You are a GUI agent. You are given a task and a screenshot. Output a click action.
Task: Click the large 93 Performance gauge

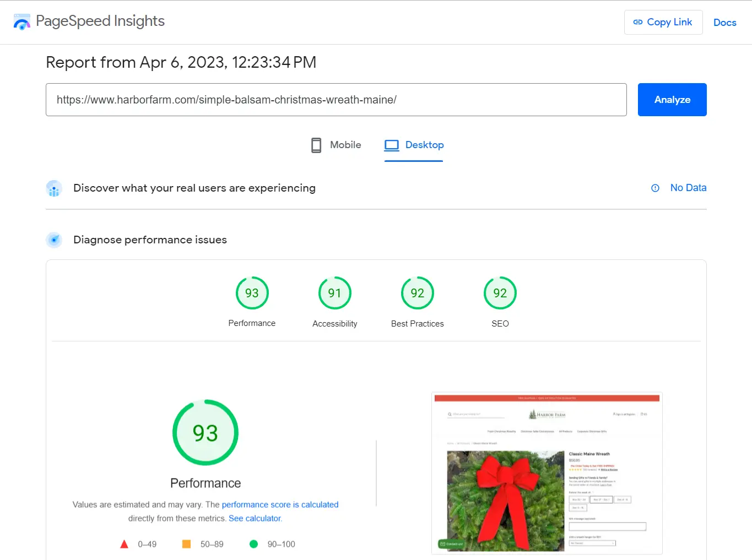[205, 433]
